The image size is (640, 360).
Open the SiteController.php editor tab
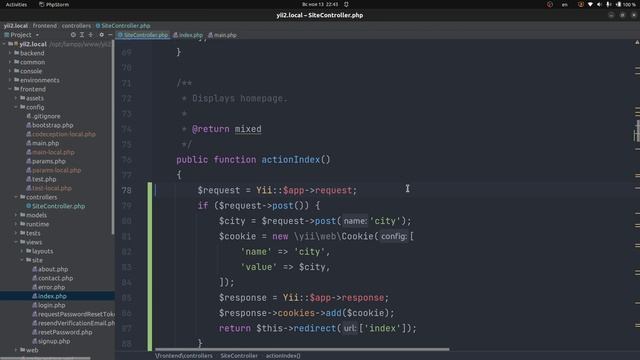[x=142, y=35]
